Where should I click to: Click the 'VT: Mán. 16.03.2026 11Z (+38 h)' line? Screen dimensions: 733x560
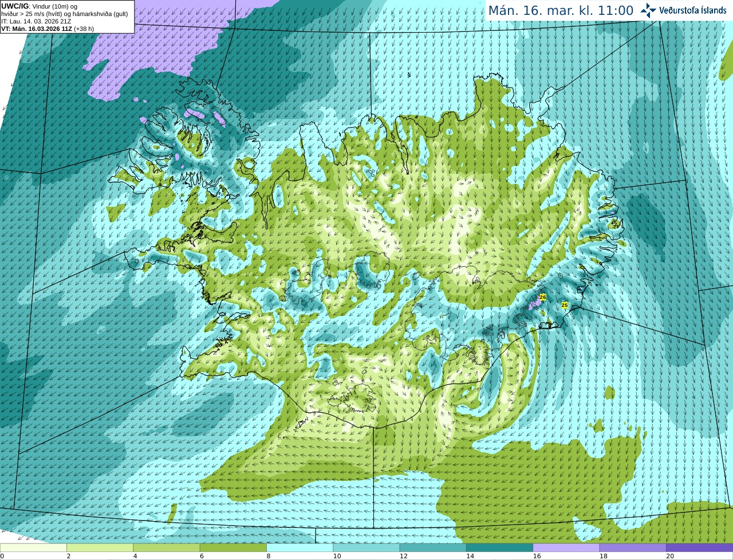[48, 29]
